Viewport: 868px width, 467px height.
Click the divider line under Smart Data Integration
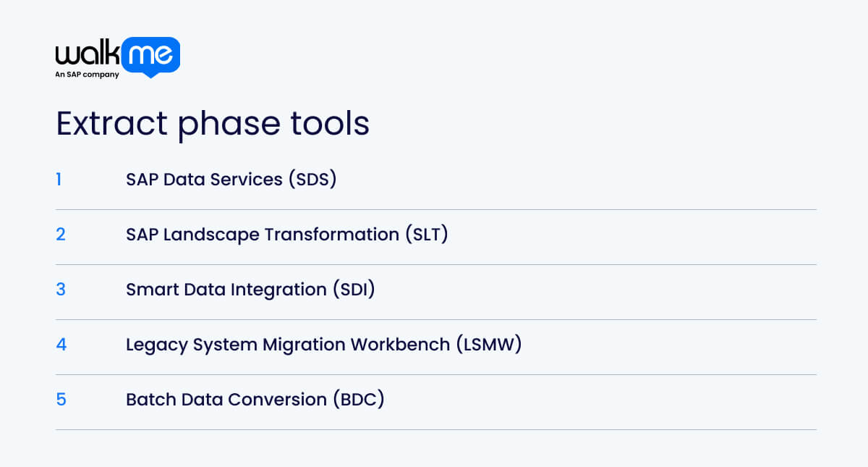click(x=434, y=316)
